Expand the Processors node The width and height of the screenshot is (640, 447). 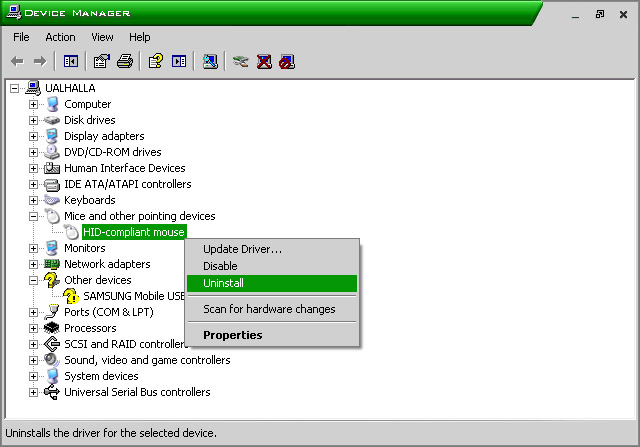pos(34,328)
